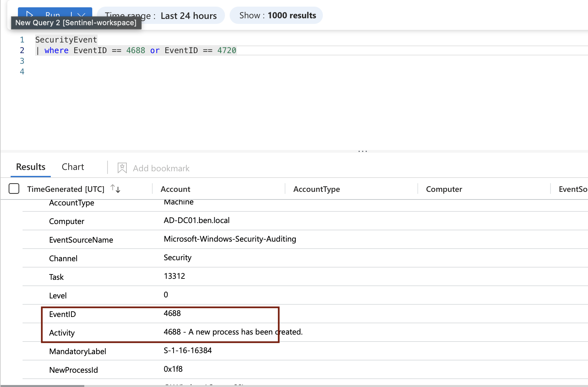Screen dimensions: 588x387
Task: Click the Run play icon
Action: pos(30,15)
